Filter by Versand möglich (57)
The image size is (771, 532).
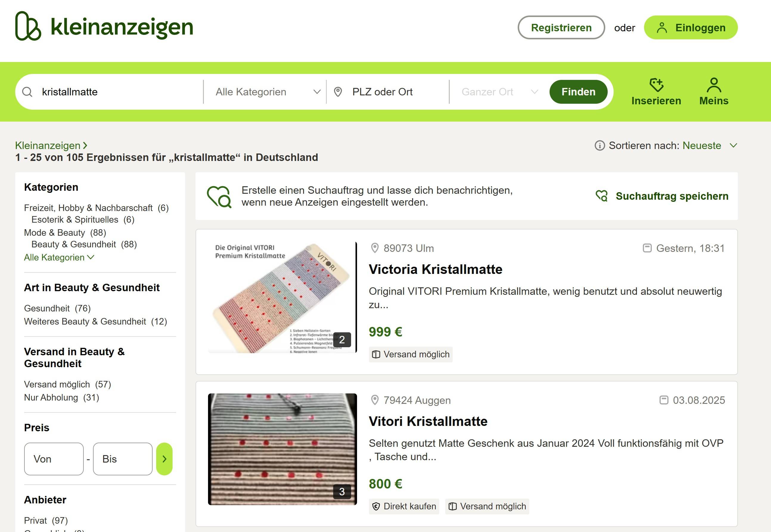[67, 384]
